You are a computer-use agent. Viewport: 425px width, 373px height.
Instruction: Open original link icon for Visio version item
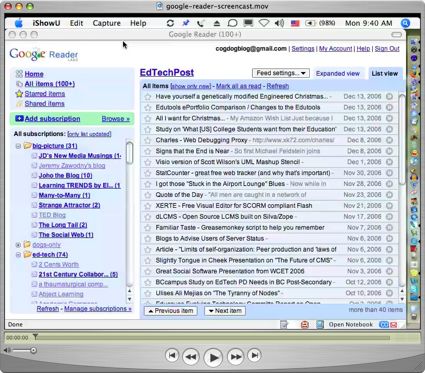coord(389,162)
